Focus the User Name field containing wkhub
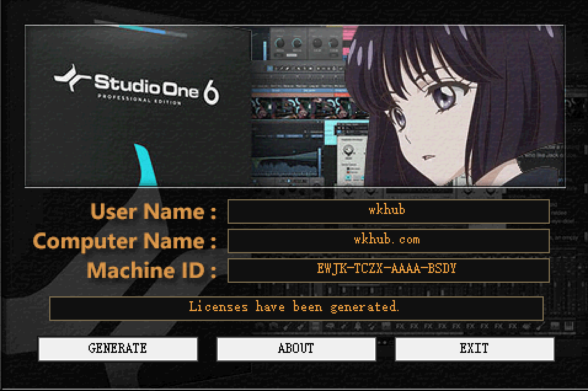The width and height of the screenshot is (588, 391). (x=389, y=211)
